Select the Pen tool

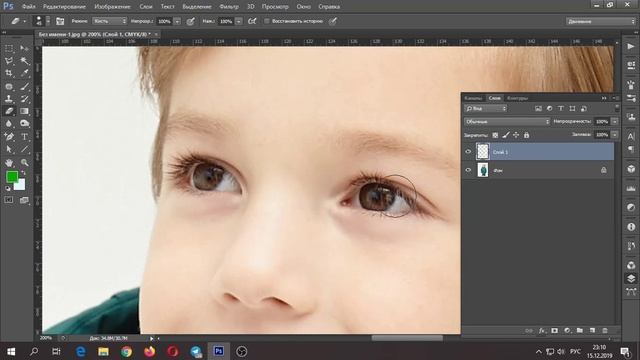[x=9, y=137]
